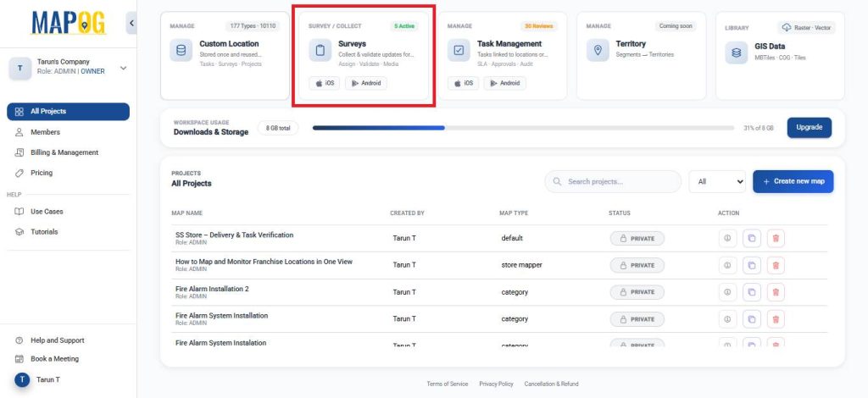
Task: Collapse the left sidebar with the chevron
Action: pos(131,23)
